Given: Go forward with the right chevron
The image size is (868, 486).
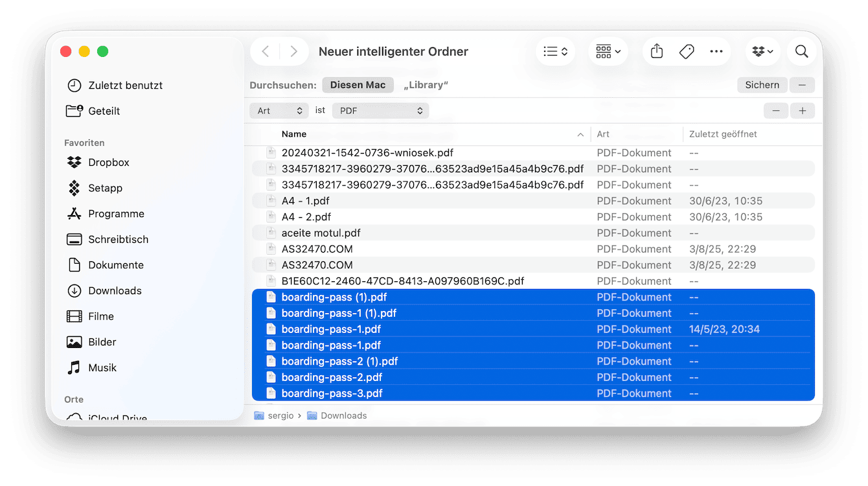Looking at the screenshot, I should click(x=293, y=52).
